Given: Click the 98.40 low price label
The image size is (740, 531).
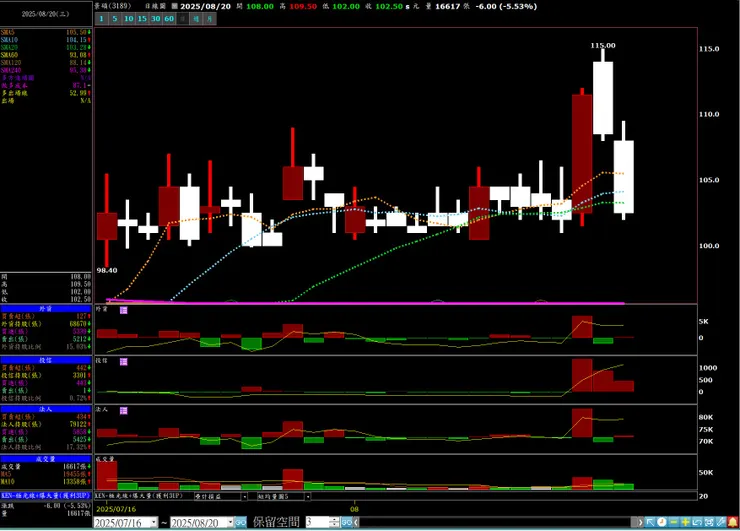Looking at the screenshot, I should (107, 270).
